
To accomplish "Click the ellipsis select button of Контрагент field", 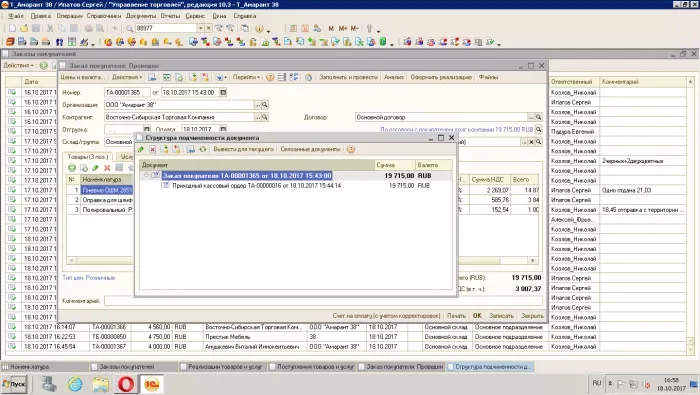I will (x=258, y=117).
